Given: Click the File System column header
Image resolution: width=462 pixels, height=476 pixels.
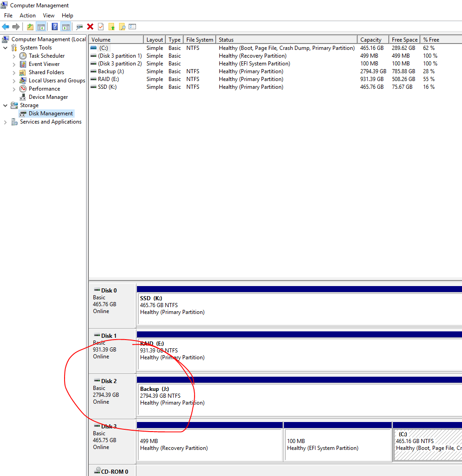Looking at the screenshot, I should point(199,40).
